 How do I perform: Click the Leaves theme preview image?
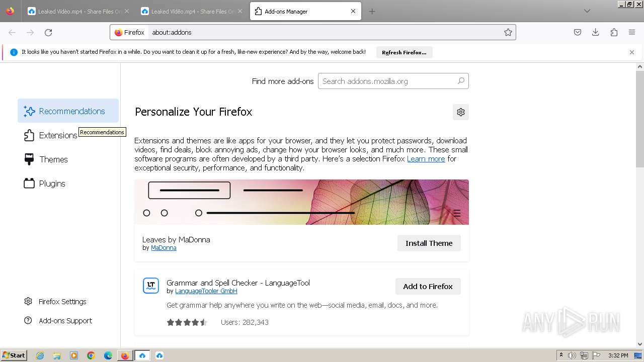[302, 202]
